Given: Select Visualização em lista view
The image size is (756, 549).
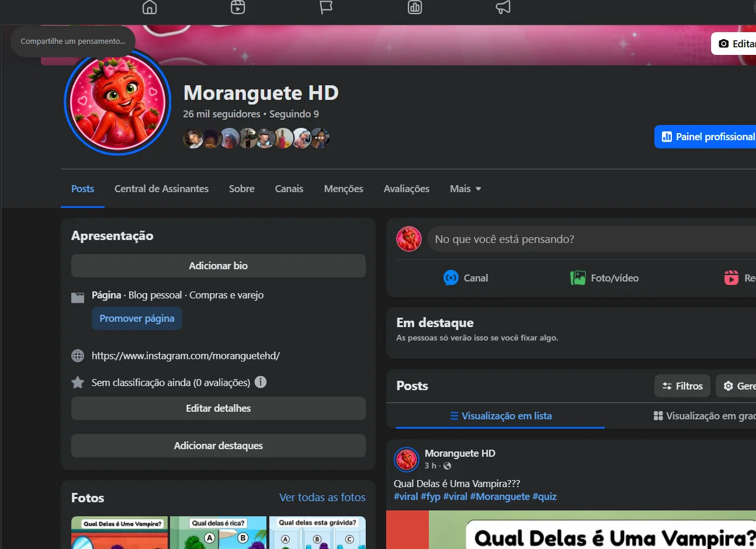Looking at the screenshot, I should [x=501, y=416].
